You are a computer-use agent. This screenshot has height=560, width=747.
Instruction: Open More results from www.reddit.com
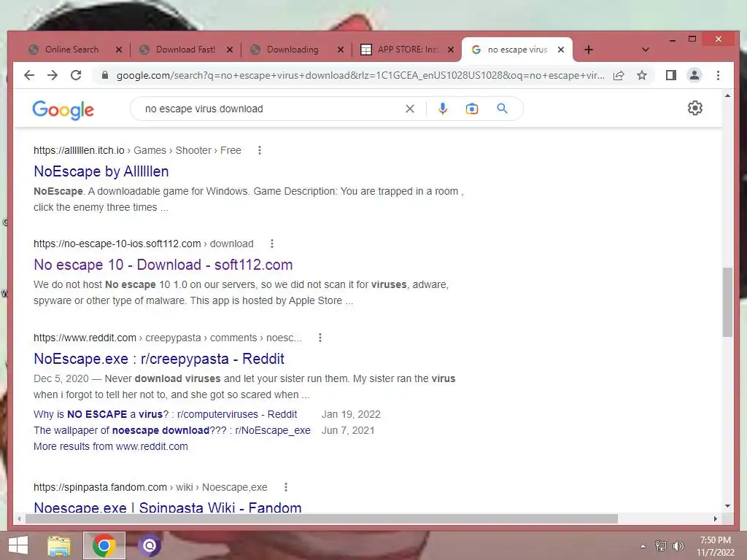pos(111,447)
